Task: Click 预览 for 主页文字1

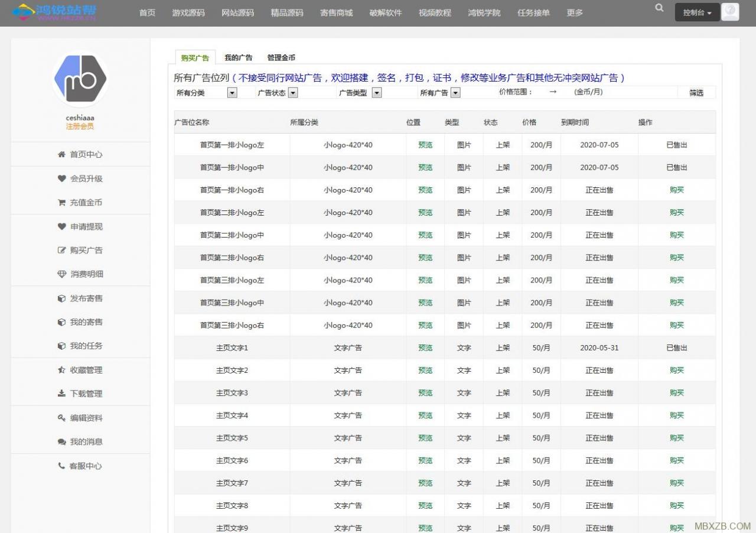Action: pyautogui.click(x=425, y=347)
